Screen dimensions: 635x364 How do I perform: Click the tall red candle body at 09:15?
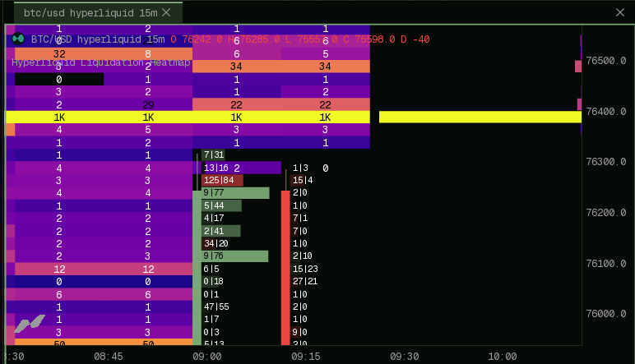coord(285,268)
